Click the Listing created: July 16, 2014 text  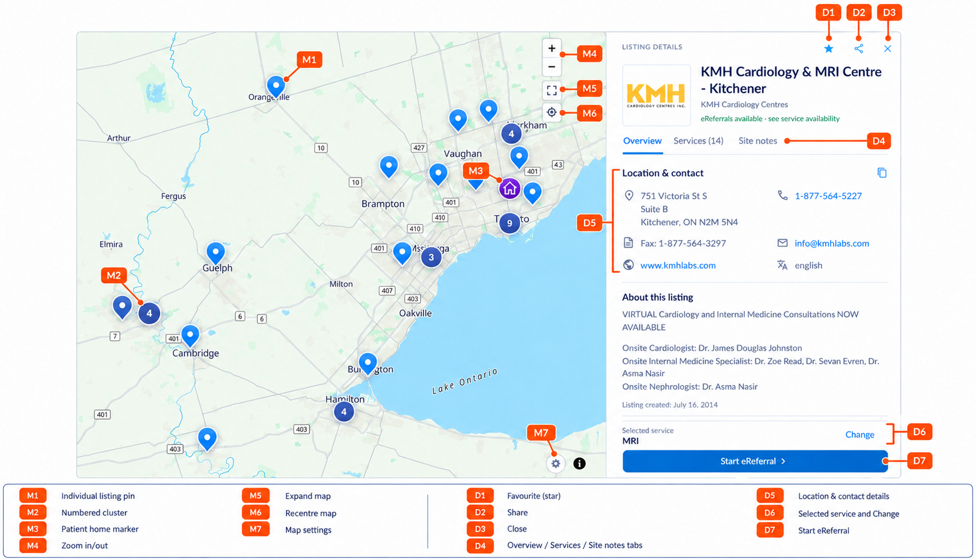click(x=670, y=404)
